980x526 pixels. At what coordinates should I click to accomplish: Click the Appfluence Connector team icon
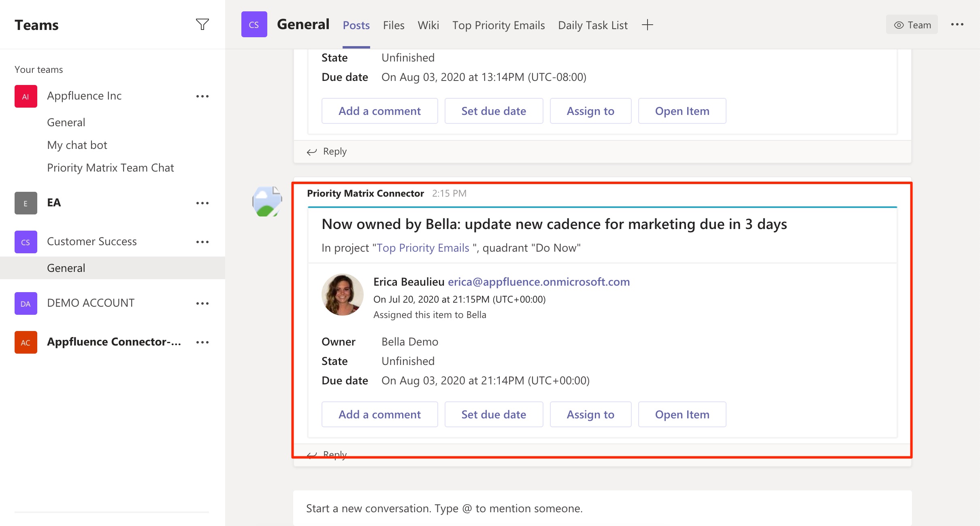(26, 342)
